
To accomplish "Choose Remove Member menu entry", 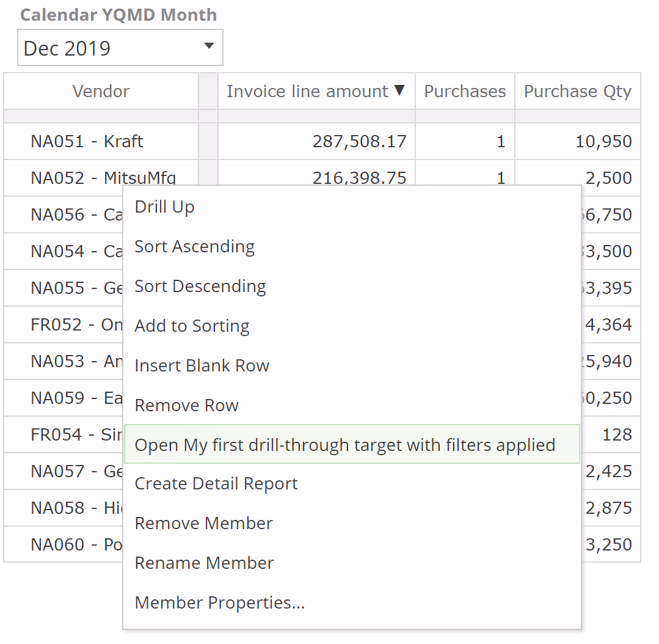I will [203, 524].
